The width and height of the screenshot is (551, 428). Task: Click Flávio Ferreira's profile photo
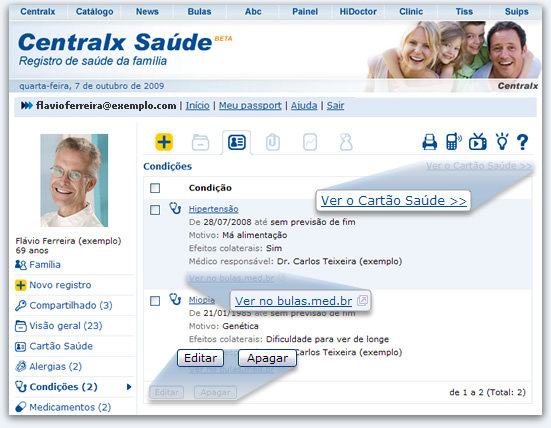pos(74,180)
